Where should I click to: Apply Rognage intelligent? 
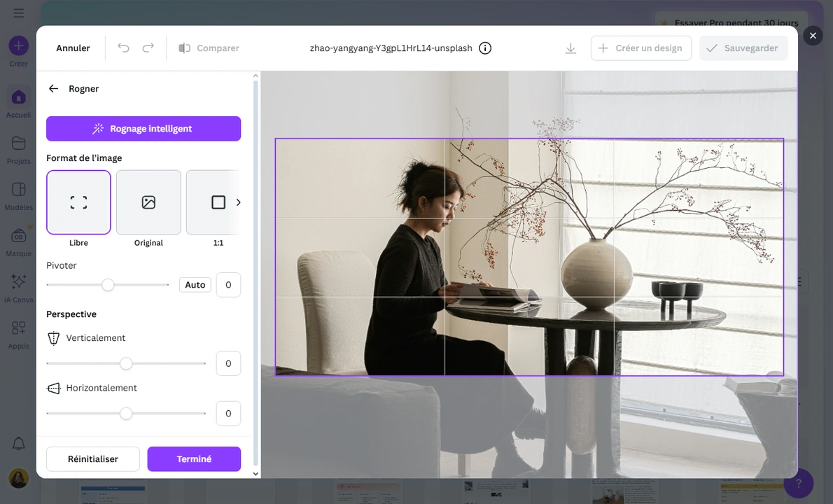143,129
